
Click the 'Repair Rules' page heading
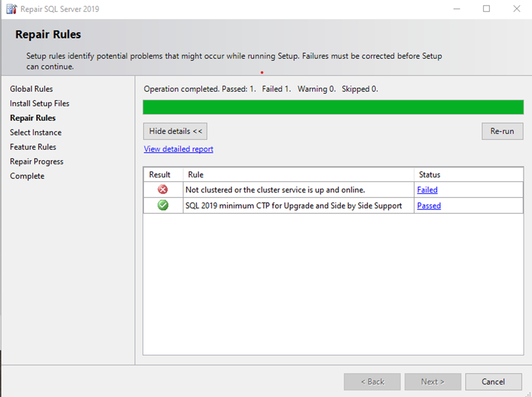[x=48, y=34]
